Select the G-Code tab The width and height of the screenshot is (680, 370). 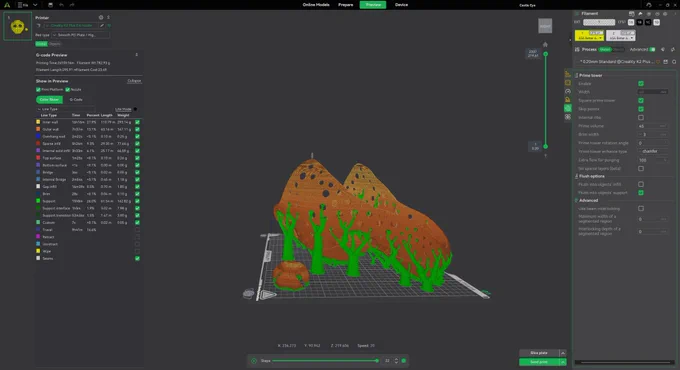click(76, 99)
